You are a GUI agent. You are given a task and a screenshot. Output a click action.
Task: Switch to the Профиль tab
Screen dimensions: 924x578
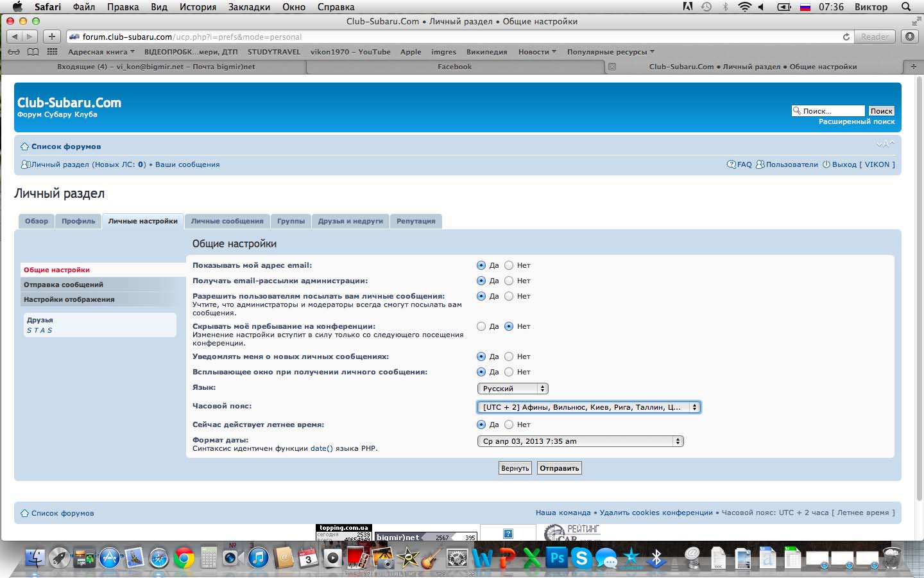[78, 221]
